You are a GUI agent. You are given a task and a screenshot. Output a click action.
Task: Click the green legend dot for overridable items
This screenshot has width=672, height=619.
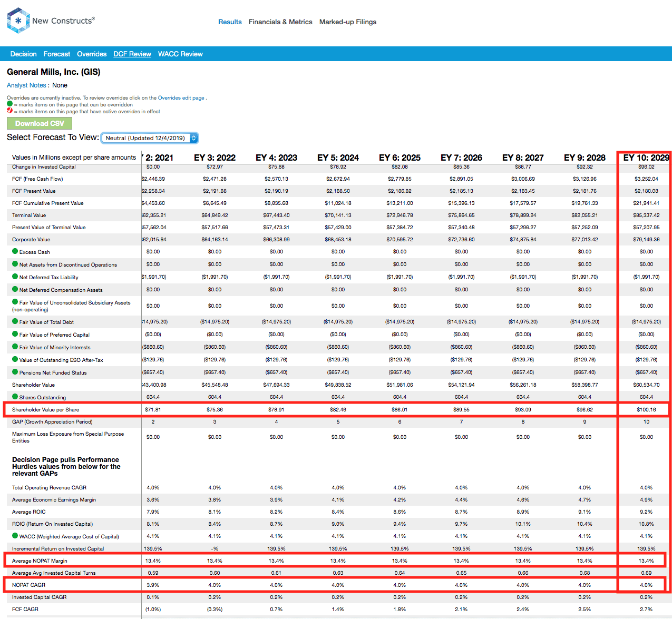[9, 104]
